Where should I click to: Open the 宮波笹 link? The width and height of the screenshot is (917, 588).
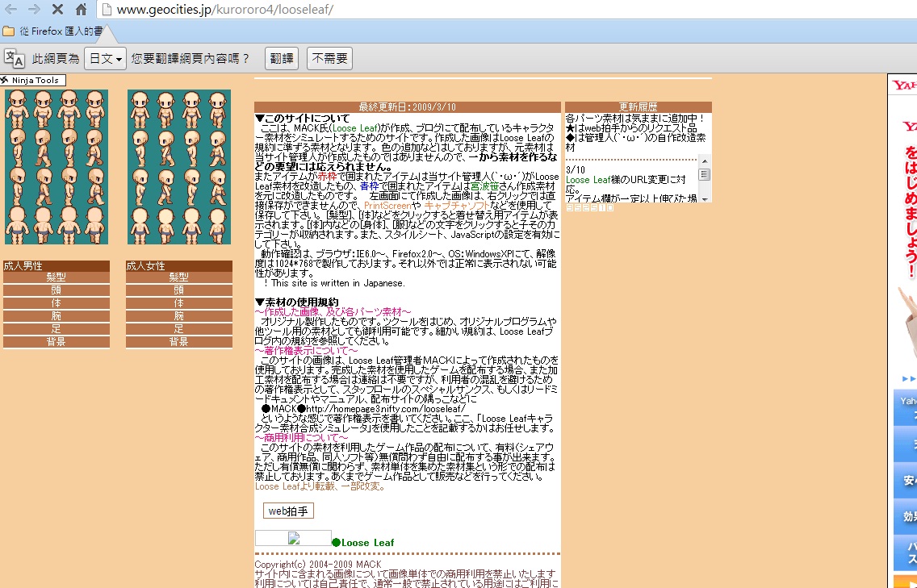coord(484,186)
